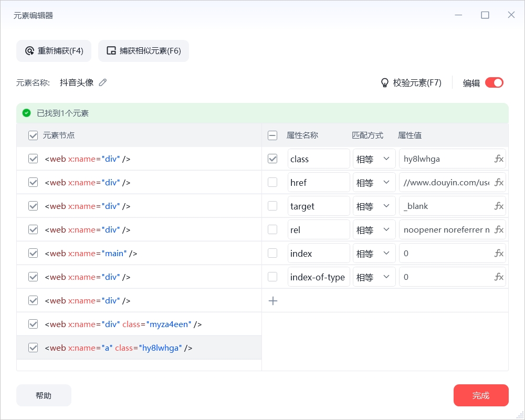Click the similar-element icon on 捕获相似元素
This screenshot has width=525, height=420.
(111, 51)
